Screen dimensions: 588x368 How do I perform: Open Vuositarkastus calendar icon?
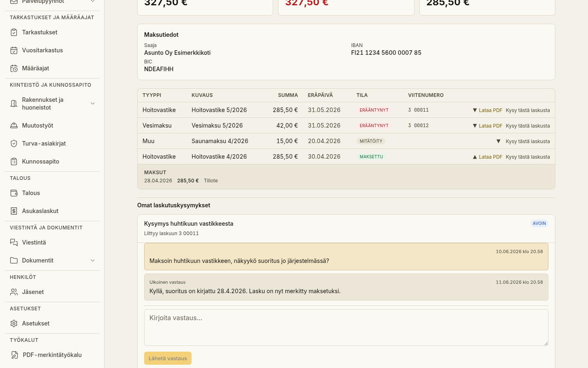[14, 50]
